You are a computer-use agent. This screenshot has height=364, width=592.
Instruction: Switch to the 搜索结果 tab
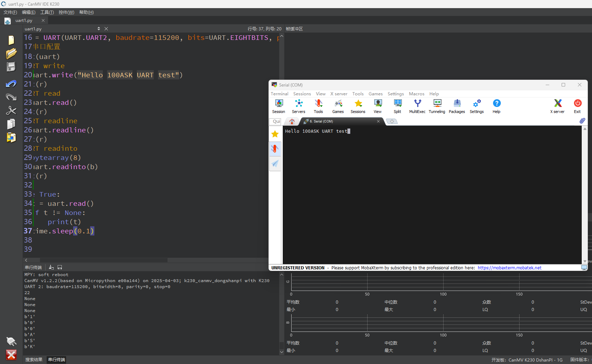pyautogui.click(x=34, y=359)
